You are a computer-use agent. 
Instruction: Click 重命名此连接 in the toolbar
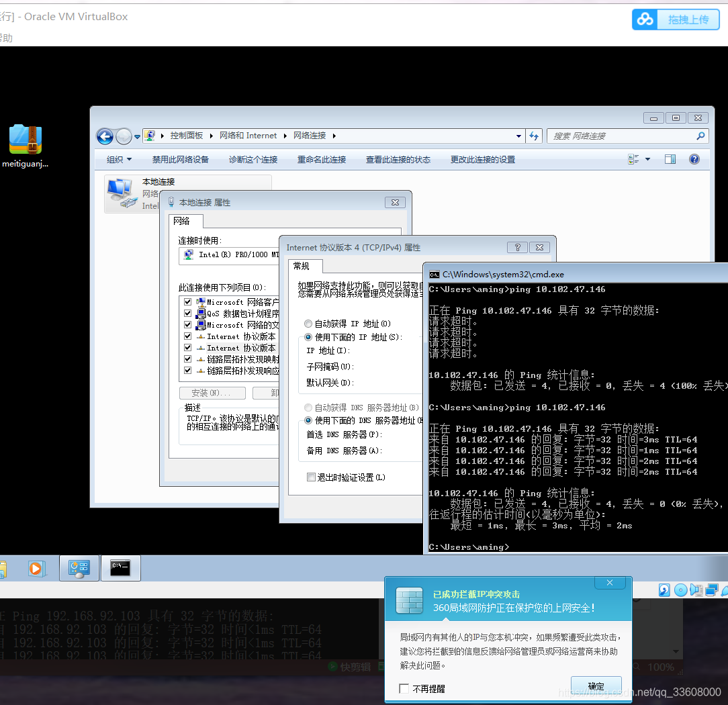tap(322, 160)
